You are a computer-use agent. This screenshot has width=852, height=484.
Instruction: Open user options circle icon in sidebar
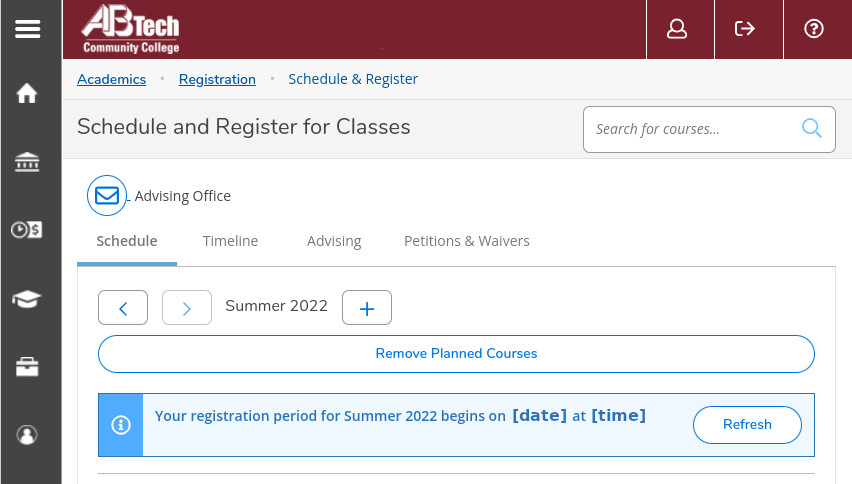(x=27, y=434)
